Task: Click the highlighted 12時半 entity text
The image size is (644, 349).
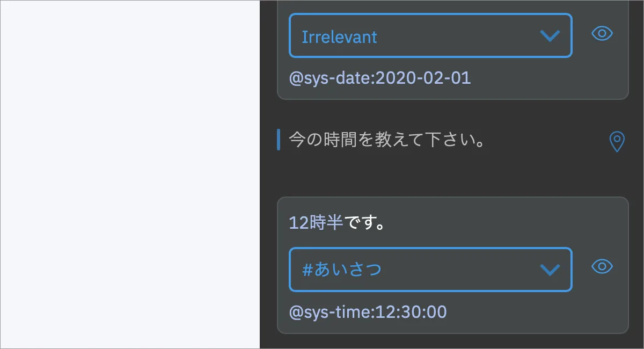Action: tap(316, 222)
